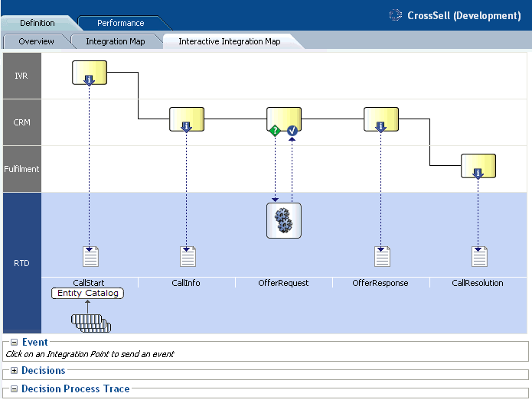Screen dimensions: 532x403
Task: Click the CrossSell (Development) title text
Action: 464,15
